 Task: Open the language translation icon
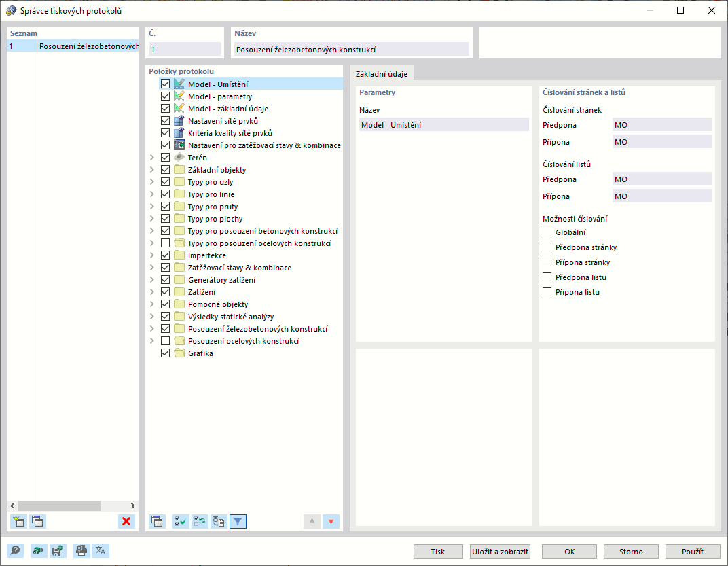click(x=101, y=550)
